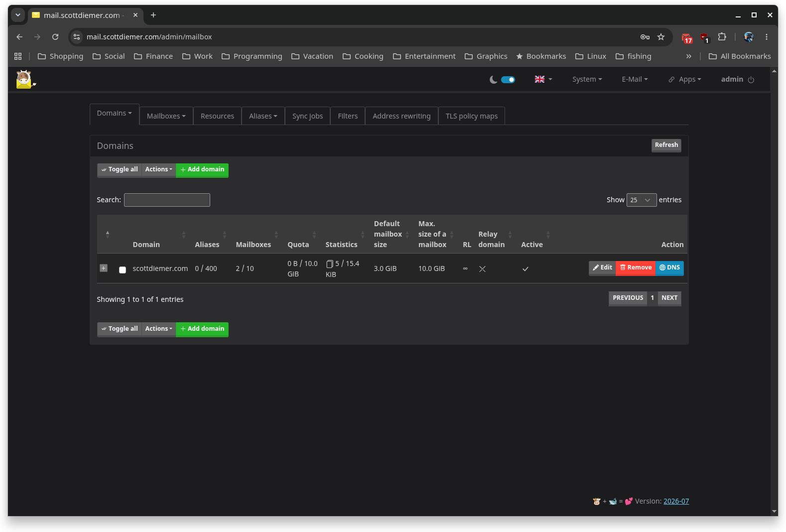The width and height of the screenshot is (786, 532).
Task: Click the admin logout power icon
Action: coord(751,80)
